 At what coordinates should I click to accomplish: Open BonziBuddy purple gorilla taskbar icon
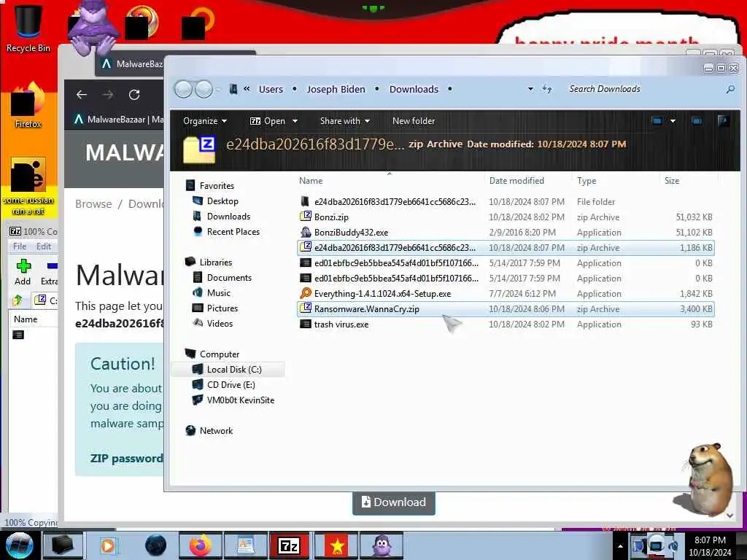point(381,545)
